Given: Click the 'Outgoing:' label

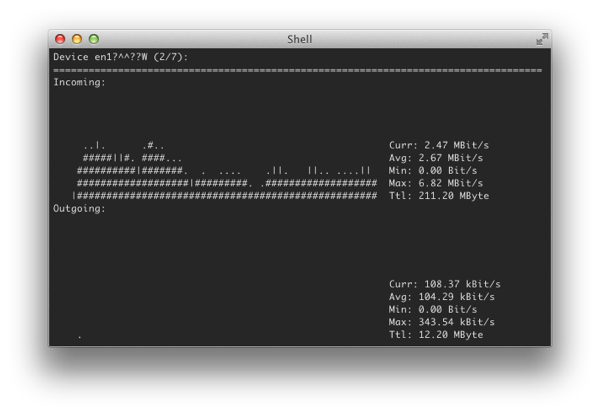Looking at the screenshot, I should [x=79, y=209].
